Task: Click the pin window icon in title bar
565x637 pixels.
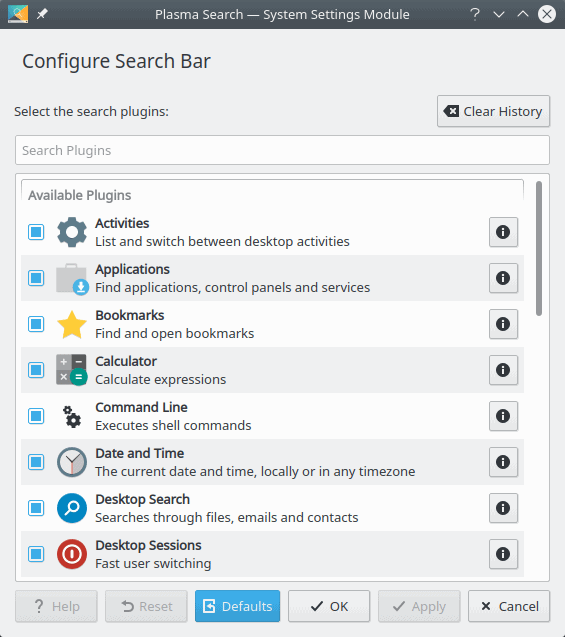Action: pos(42,14)
